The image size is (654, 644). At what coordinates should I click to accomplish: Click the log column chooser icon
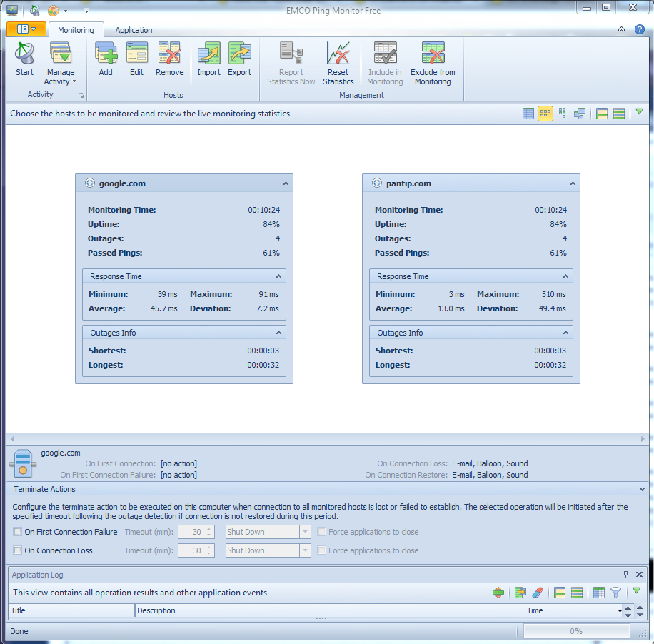point(598,593)
